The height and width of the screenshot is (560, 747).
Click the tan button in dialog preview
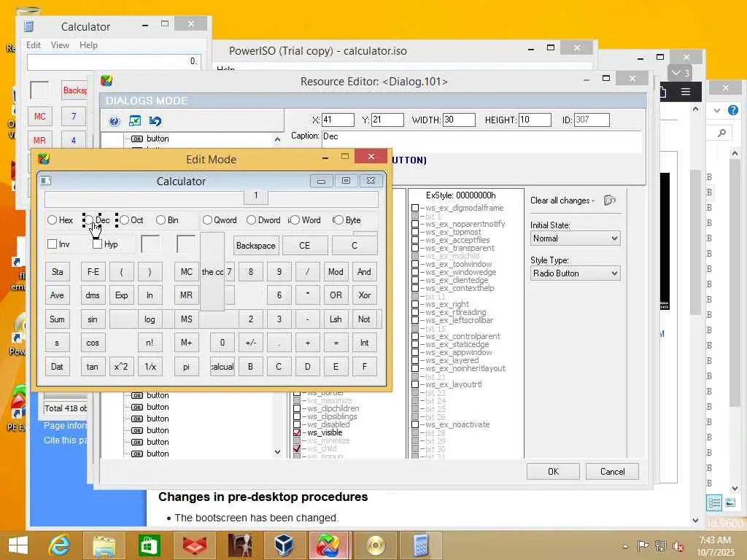(93, 367)
